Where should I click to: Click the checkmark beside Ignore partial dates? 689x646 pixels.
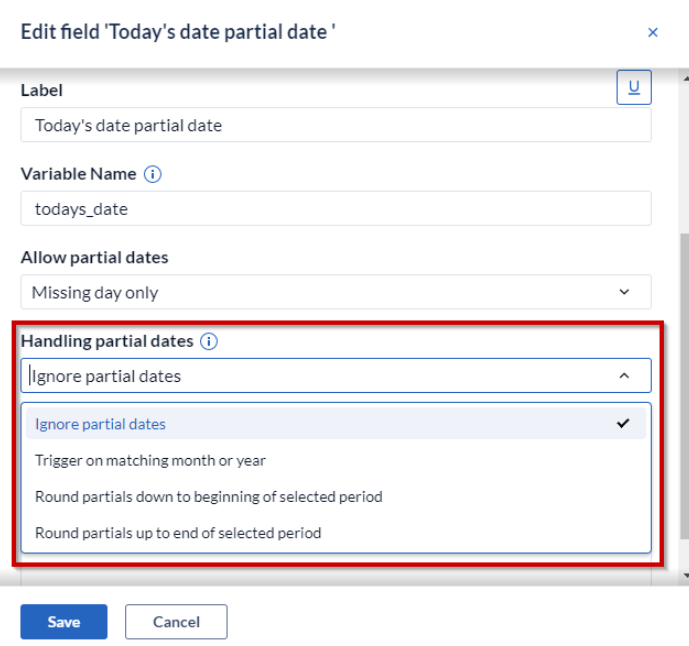(623, 423)
